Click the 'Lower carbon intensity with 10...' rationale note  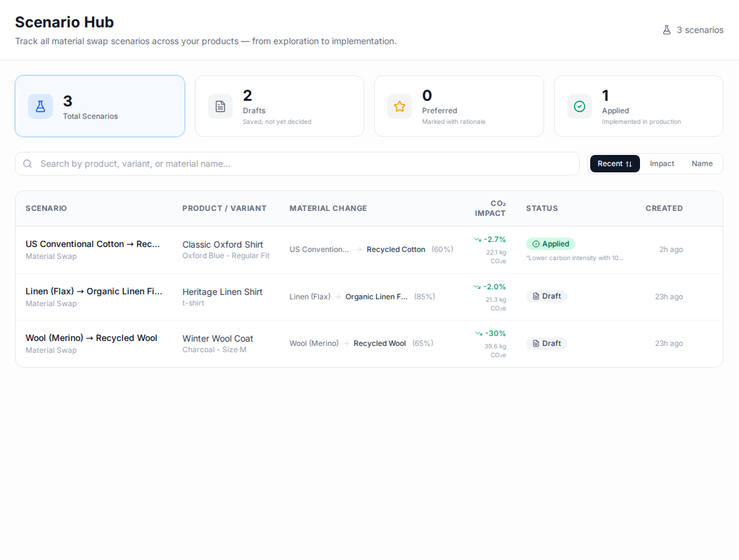coord(575,258)
